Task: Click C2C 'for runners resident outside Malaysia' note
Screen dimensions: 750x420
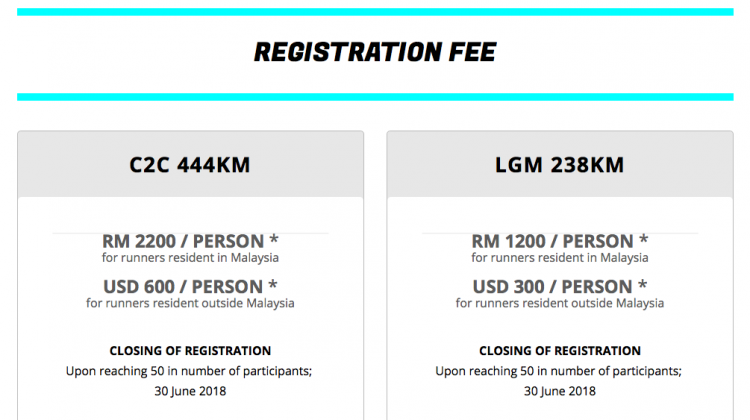Action: coord(190,303)
